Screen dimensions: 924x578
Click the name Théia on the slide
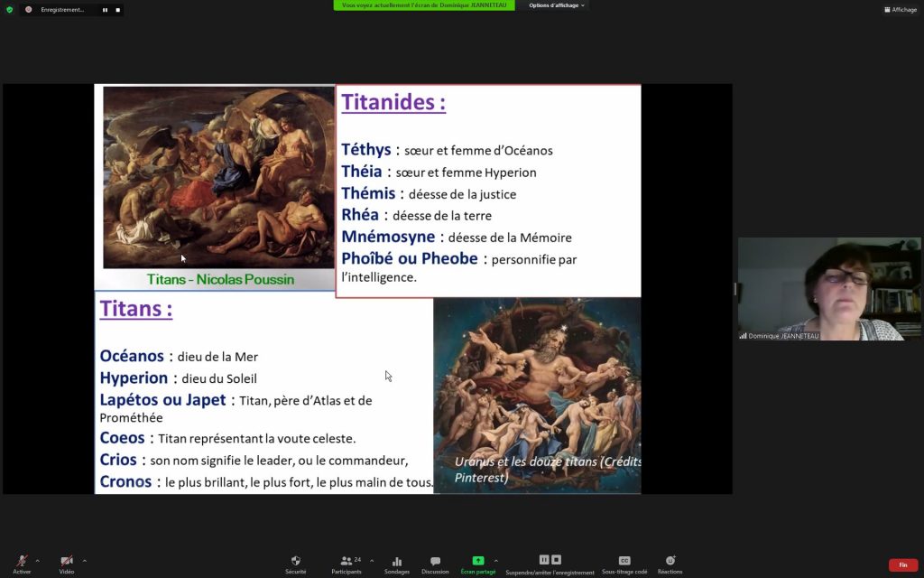pyautogui.click(x=362, y=172)
